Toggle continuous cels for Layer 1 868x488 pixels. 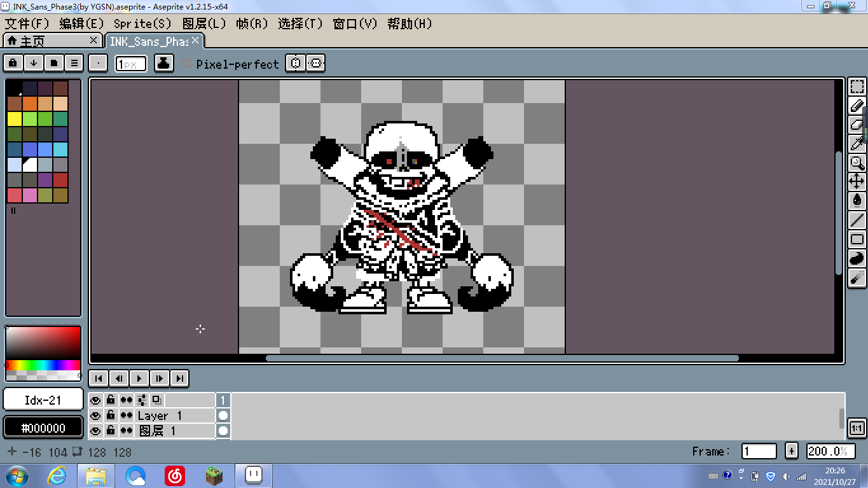coord(127,415)
